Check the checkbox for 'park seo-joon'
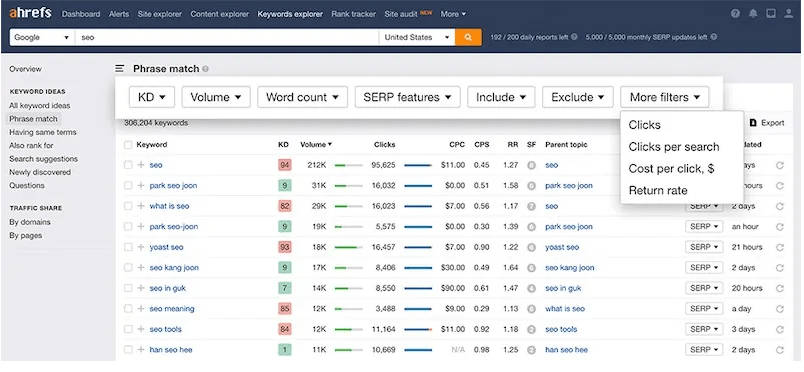Viewport: 804px width, 372px height. coord(128,227)
